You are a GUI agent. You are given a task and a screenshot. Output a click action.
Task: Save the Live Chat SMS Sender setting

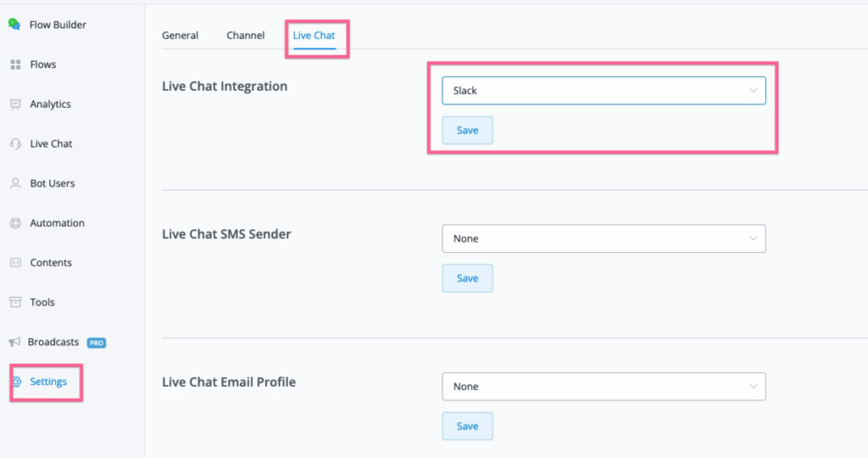click(467, 278)
